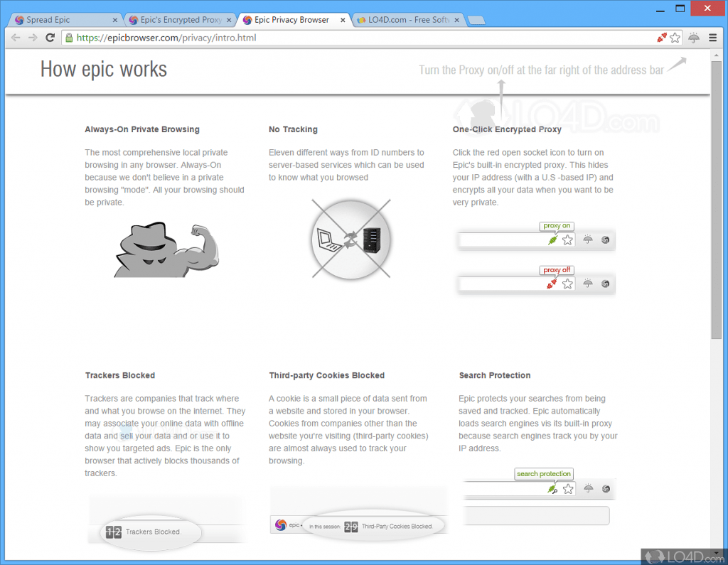Open the browser hamburger menu
728x565 pixels.
(x=712, y=38)
